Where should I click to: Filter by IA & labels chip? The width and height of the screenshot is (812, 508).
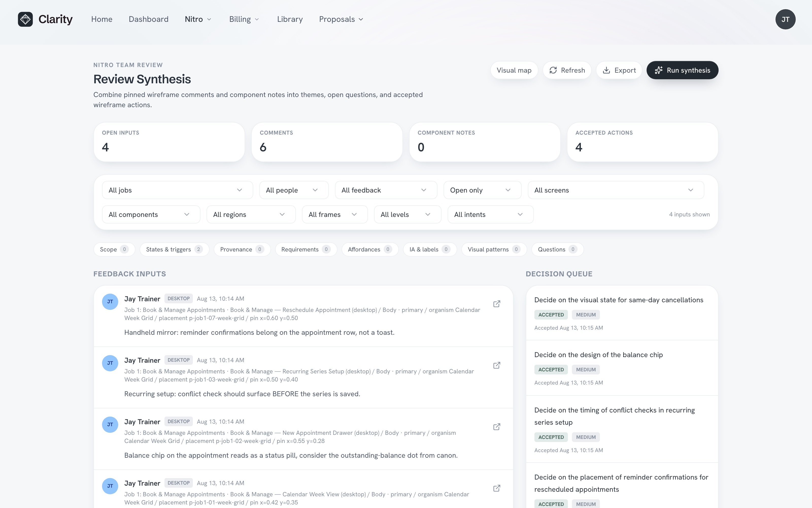point(430,249)
